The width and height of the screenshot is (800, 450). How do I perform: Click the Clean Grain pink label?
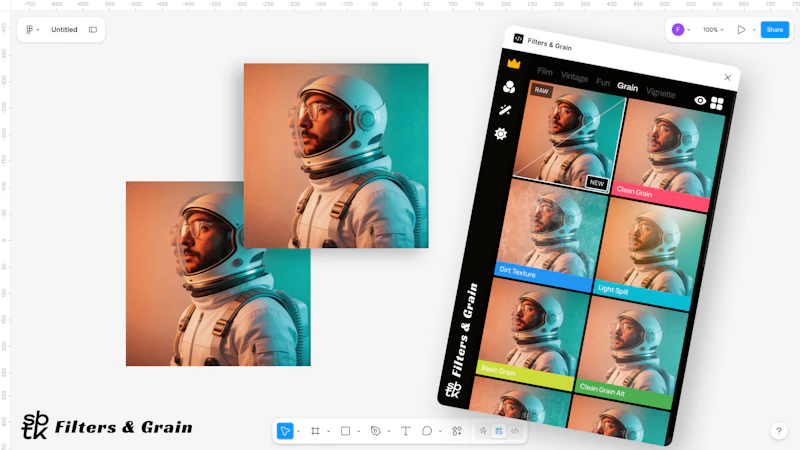point(661,196)
